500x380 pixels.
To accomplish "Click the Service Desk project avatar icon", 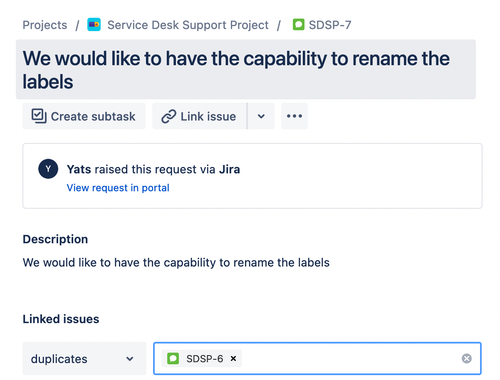I will tap(94, 25).
